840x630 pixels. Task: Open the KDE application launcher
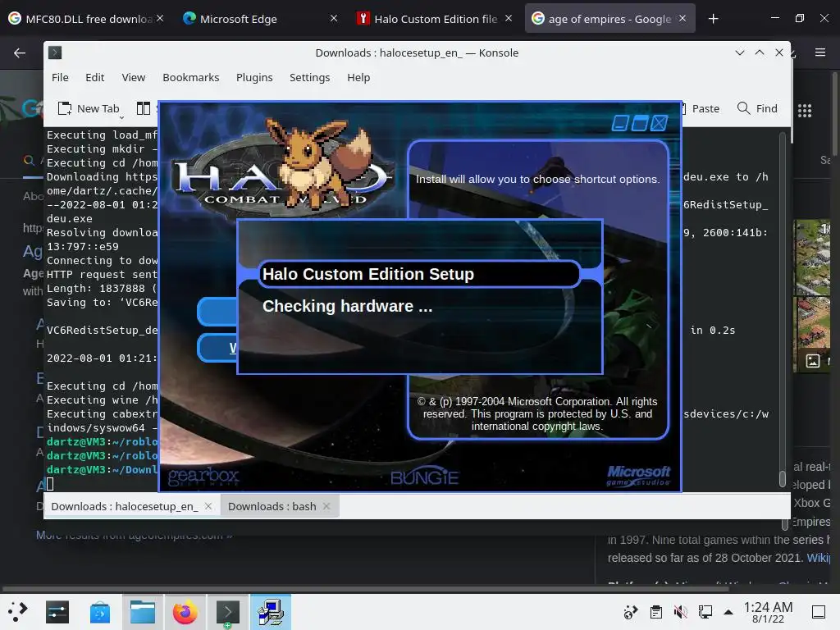pos(18,611)
